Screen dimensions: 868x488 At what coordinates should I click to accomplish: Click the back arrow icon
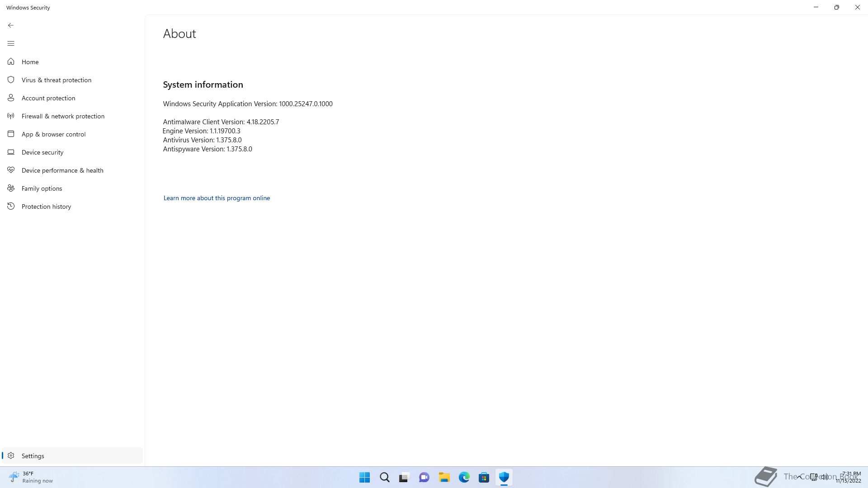point(11,25)
